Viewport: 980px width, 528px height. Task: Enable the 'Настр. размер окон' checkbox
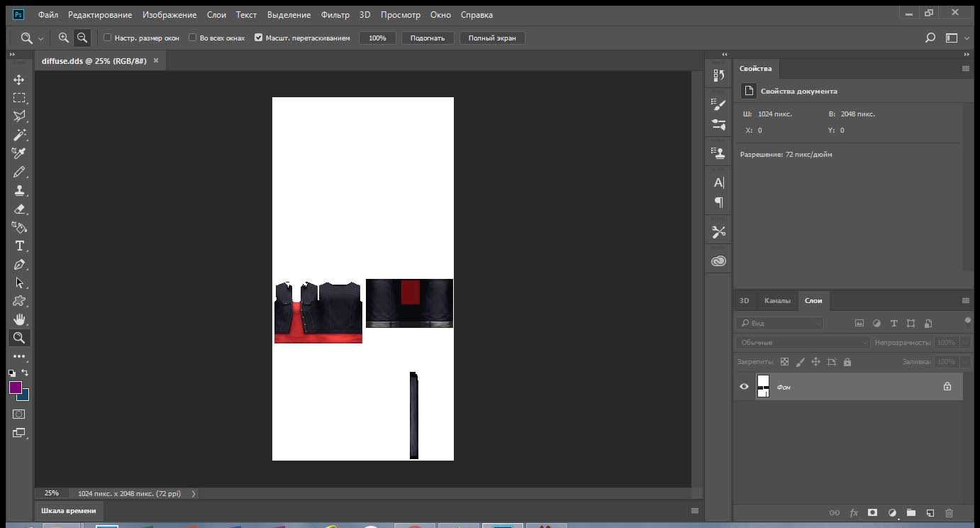tap(108, 38)
